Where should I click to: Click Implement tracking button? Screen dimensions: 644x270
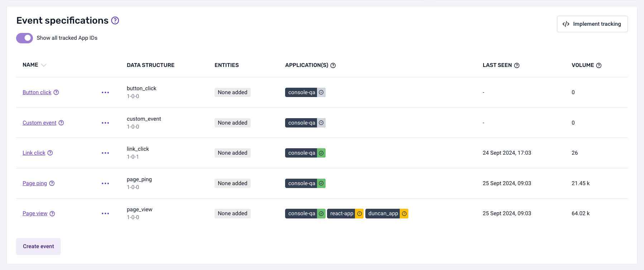click(592, 24)
